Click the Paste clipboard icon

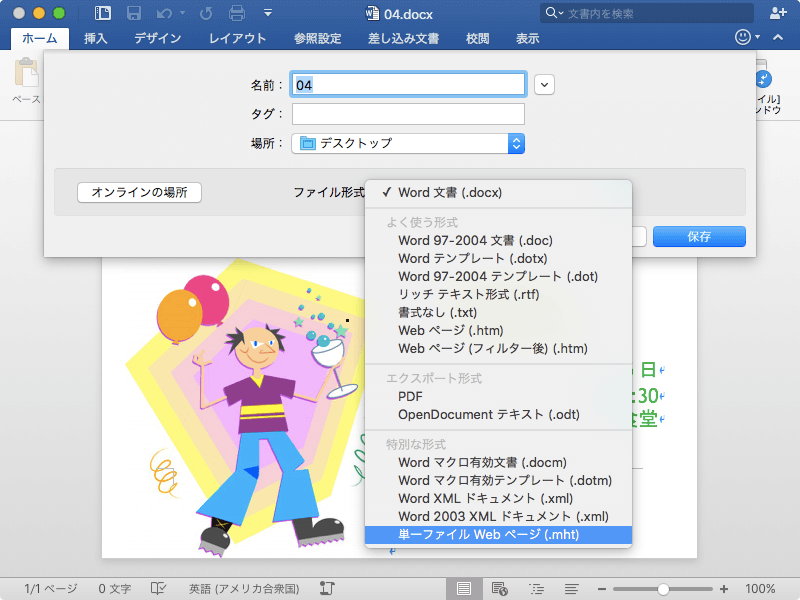tap(27, 72)
